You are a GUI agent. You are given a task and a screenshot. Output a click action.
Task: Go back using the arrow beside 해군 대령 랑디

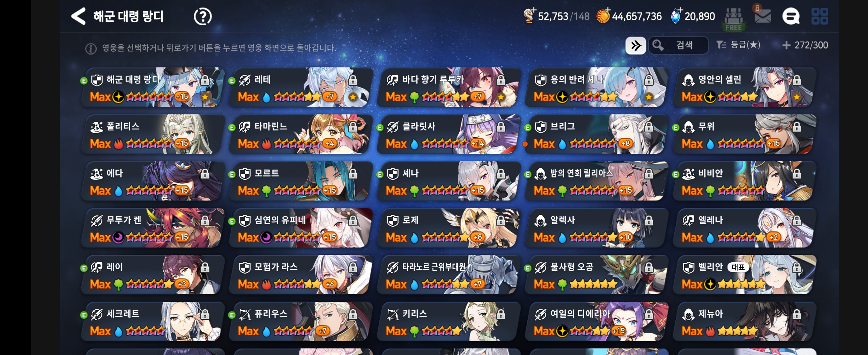point(79,16)
